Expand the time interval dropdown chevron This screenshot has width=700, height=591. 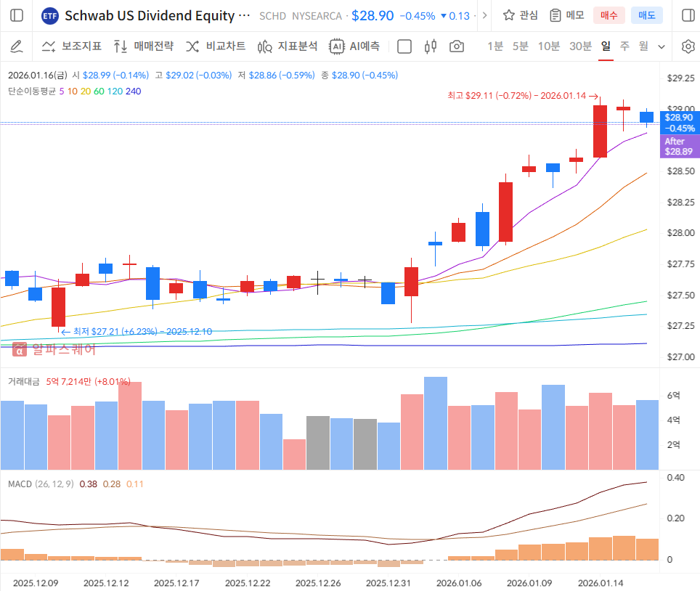point(662,46)
